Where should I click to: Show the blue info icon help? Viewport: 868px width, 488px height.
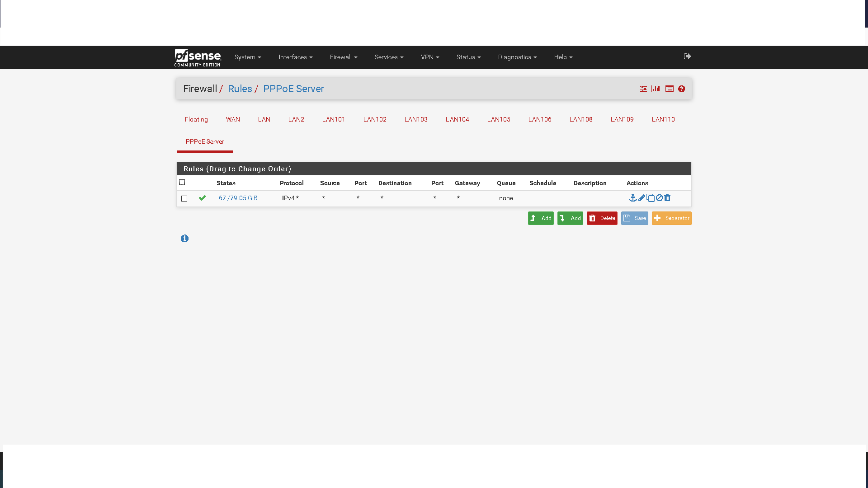pos(184,239)
